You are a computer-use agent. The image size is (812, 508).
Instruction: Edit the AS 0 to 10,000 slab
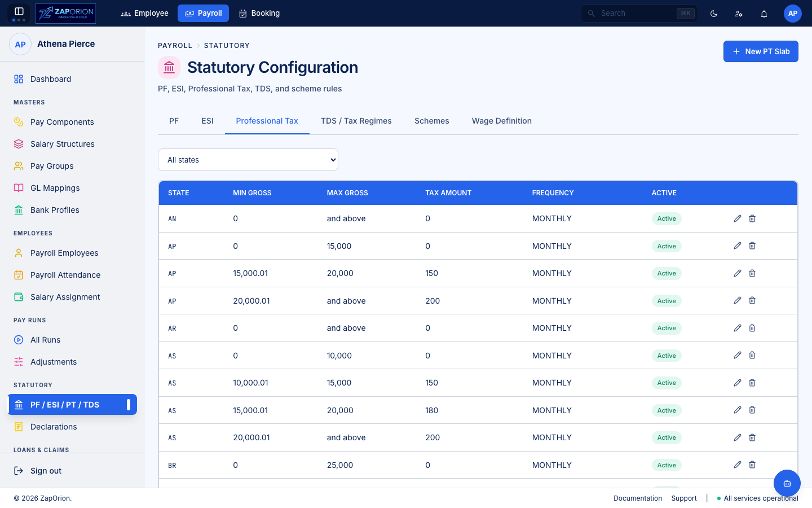[738, 355]
